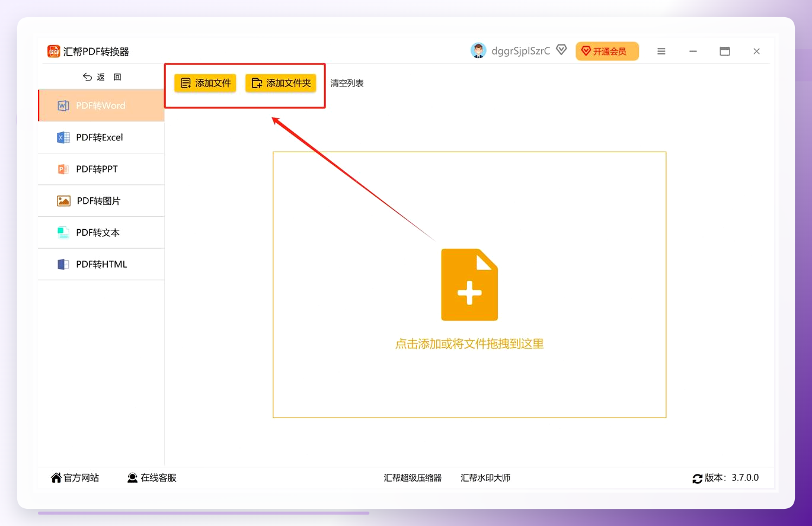Click the picture icon beside PDF转图片
The height and width of the screenshot is (526, 812).
(63, 201)
